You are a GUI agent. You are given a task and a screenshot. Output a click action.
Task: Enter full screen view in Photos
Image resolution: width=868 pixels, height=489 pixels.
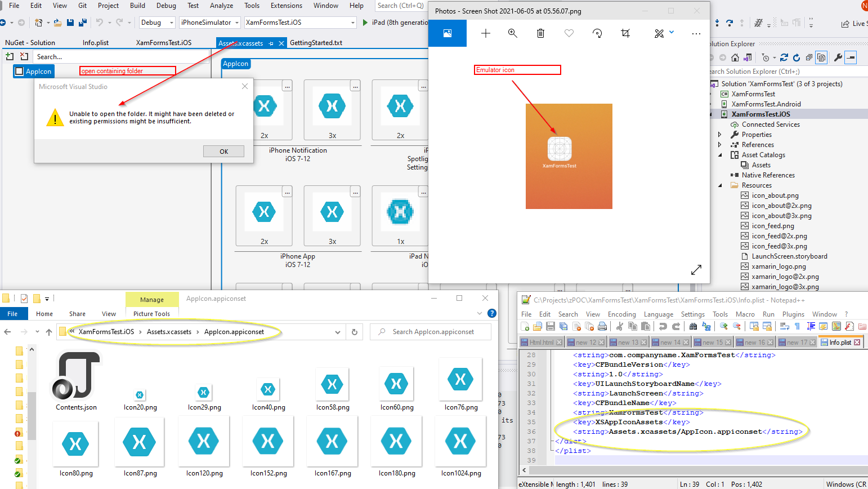pos(696,270)
